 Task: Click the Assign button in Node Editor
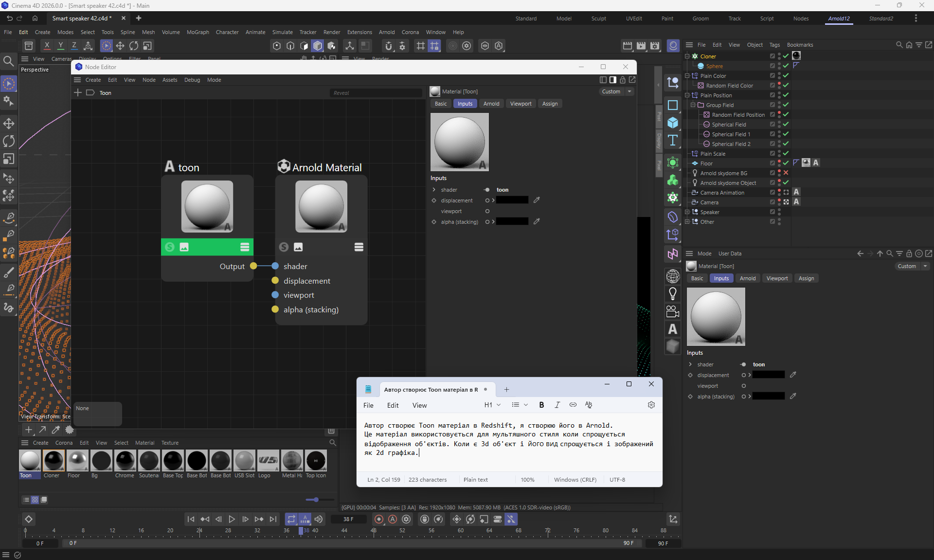[x=550, y=104]
